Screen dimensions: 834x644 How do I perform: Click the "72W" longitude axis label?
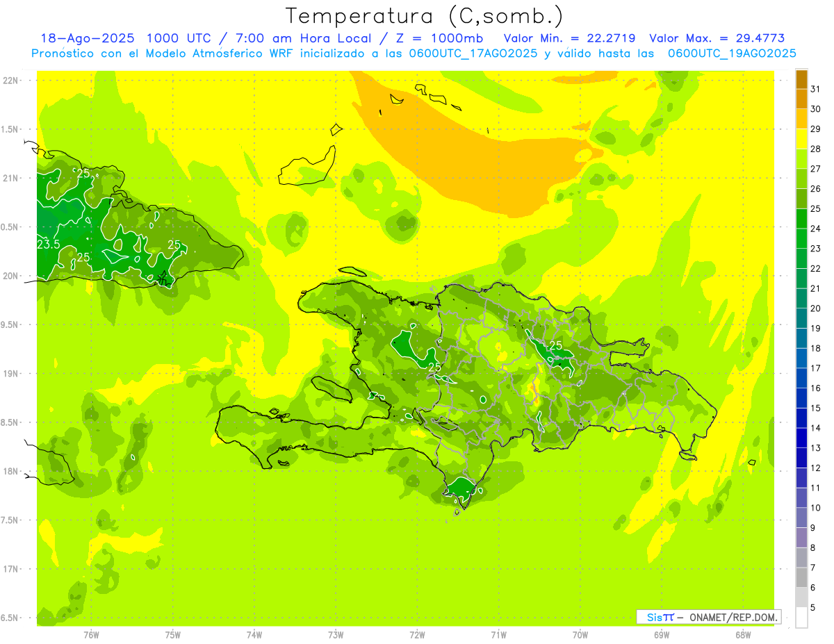417,635
